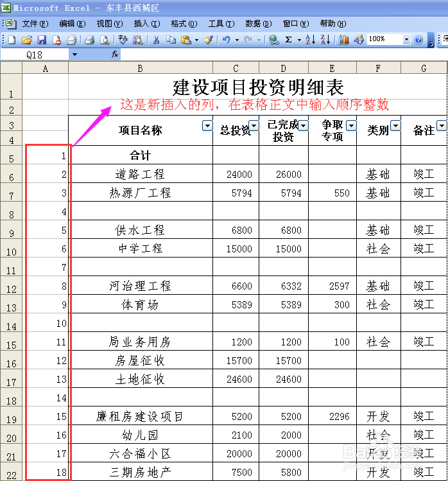Select row 5 header

[11, 155]
